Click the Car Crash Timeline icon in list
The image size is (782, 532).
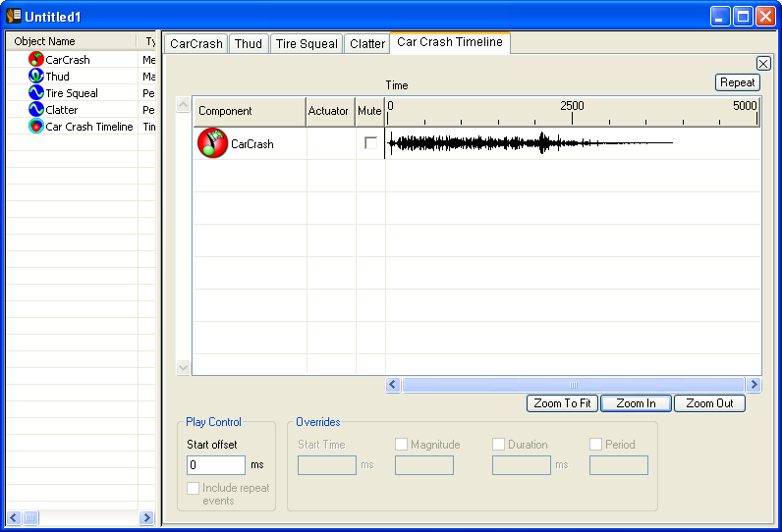click(36, 126)
